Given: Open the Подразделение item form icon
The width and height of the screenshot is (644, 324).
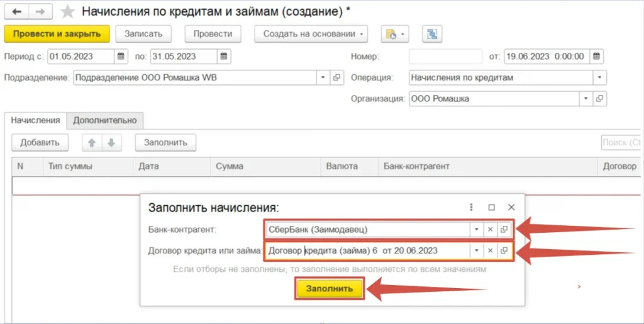Looking at the screenshot, I should [x=336, y=77].
